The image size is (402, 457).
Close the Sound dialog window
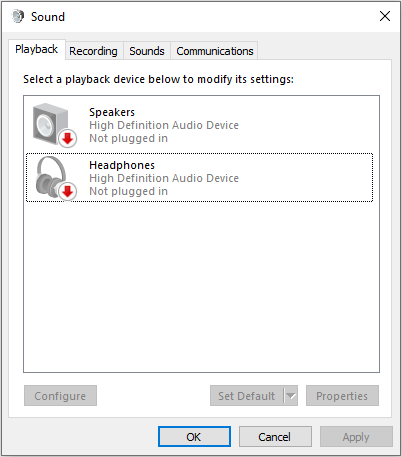(x=385, y=16)
